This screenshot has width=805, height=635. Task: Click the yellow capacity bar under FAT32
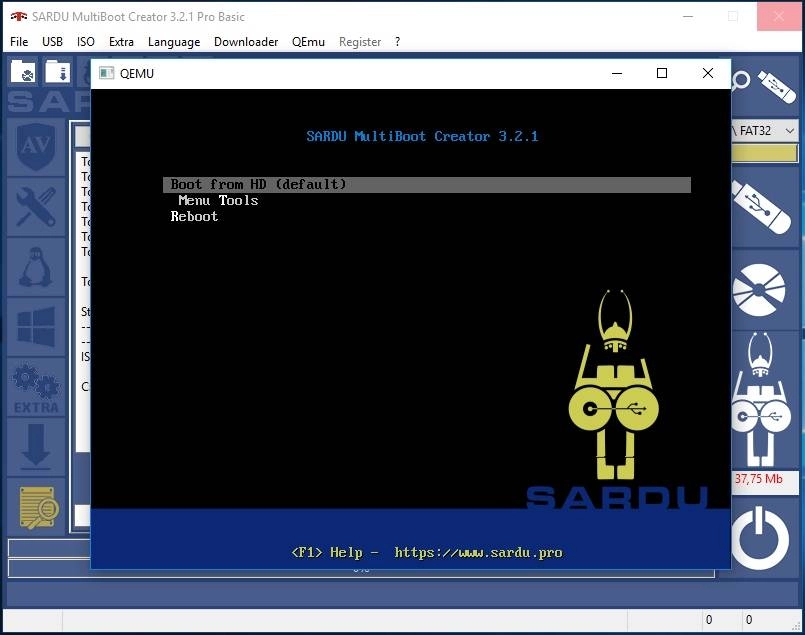coord(764,152)
